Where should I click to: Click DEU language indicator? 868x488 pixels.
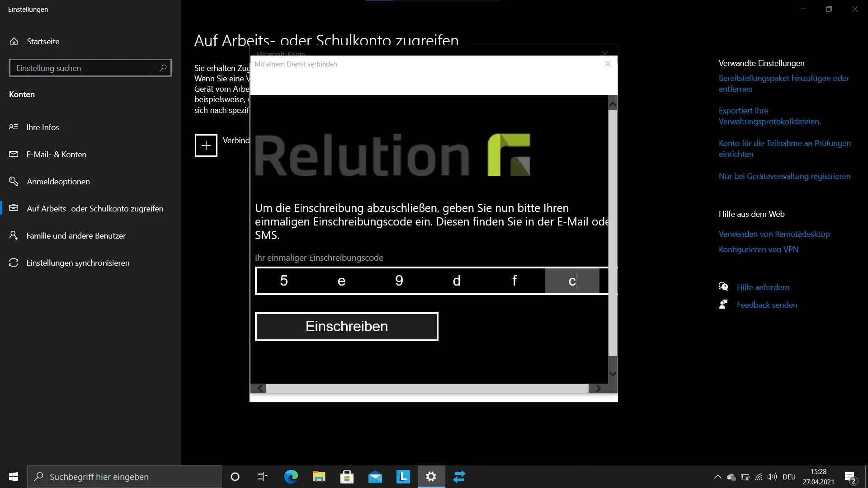click(x=789, y=477)
